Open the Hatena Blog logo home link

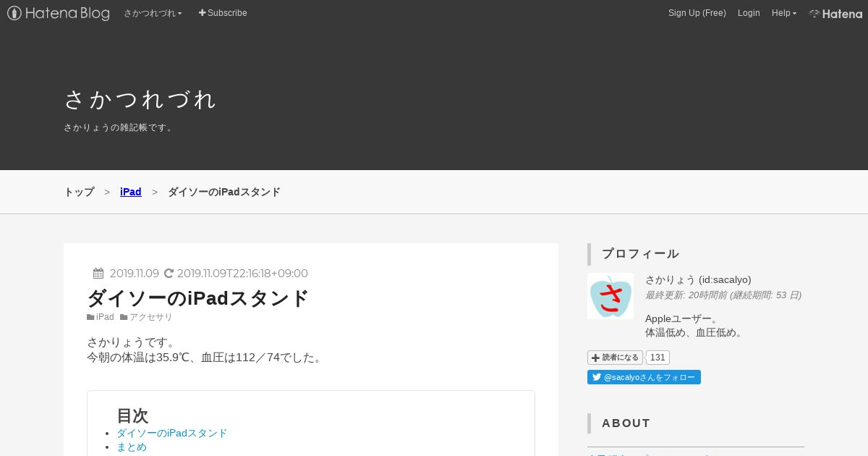click(59, 13)
